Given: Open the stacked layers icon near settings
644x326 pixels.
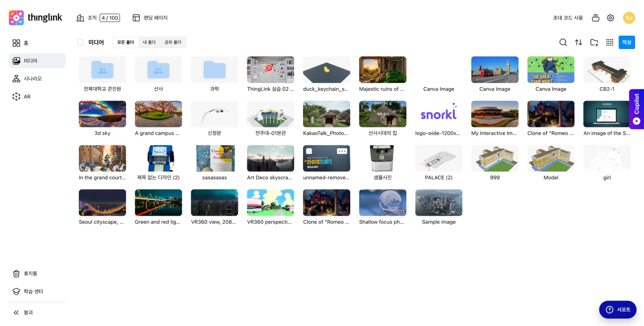Looking at the screenshot, I should (596, 18).
